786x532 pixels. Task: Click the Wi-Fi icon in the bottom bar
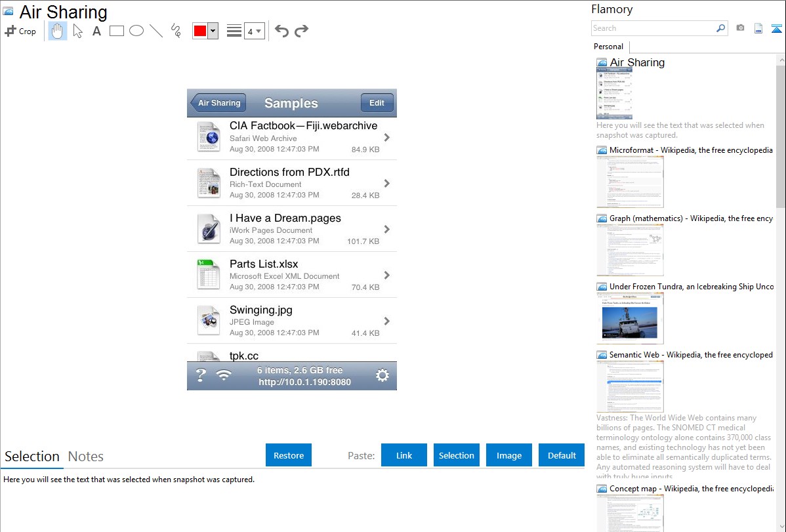(x=224, y=375)
